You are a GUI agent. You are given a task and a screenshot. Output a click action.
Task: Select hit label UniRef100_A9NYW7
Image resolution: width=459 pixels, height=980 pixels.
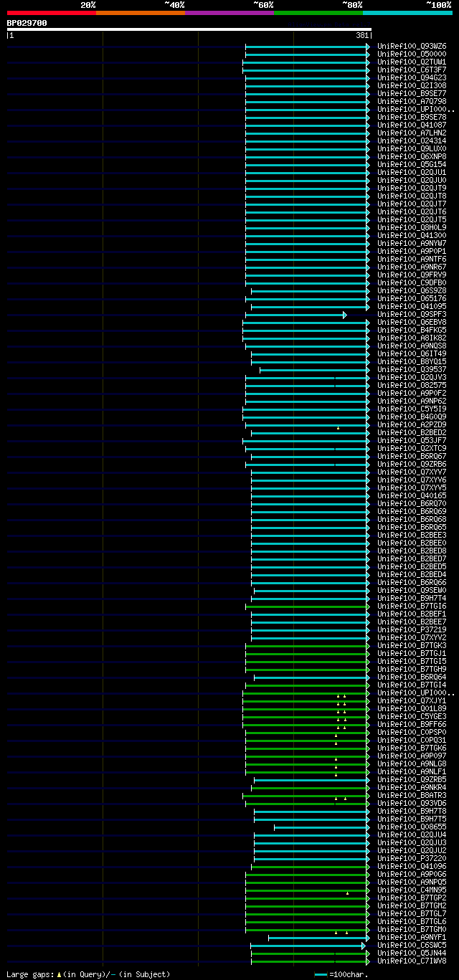(412, 243)
